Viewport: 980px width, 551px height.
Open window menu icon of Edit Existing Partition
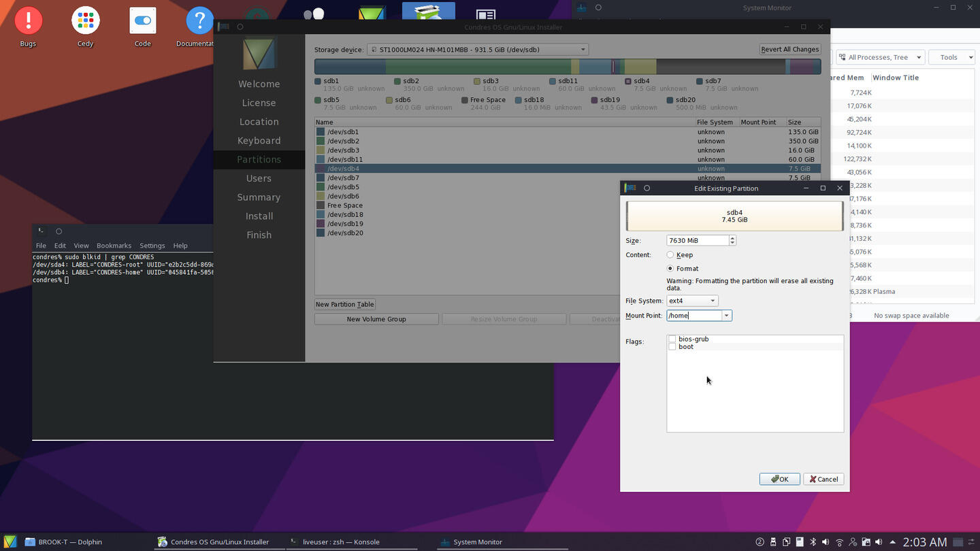point(630,188)
